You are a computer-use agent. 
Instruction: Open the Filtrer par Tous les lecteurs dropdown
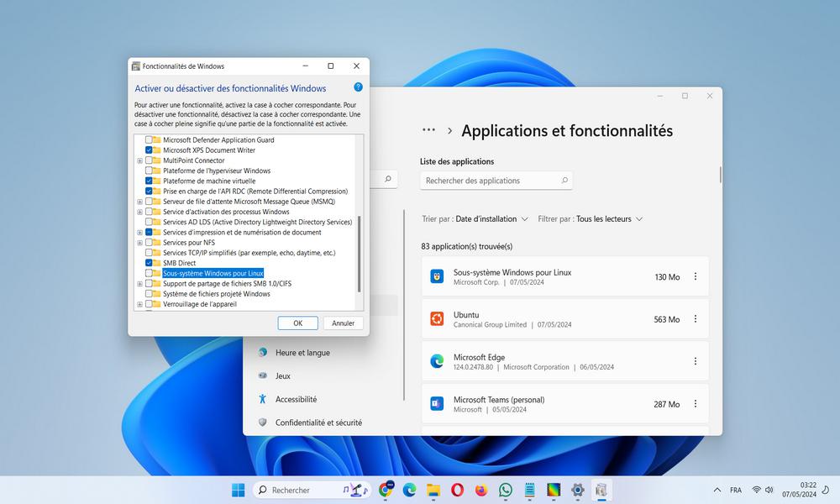pyautogui.click(x=590, y=219)
